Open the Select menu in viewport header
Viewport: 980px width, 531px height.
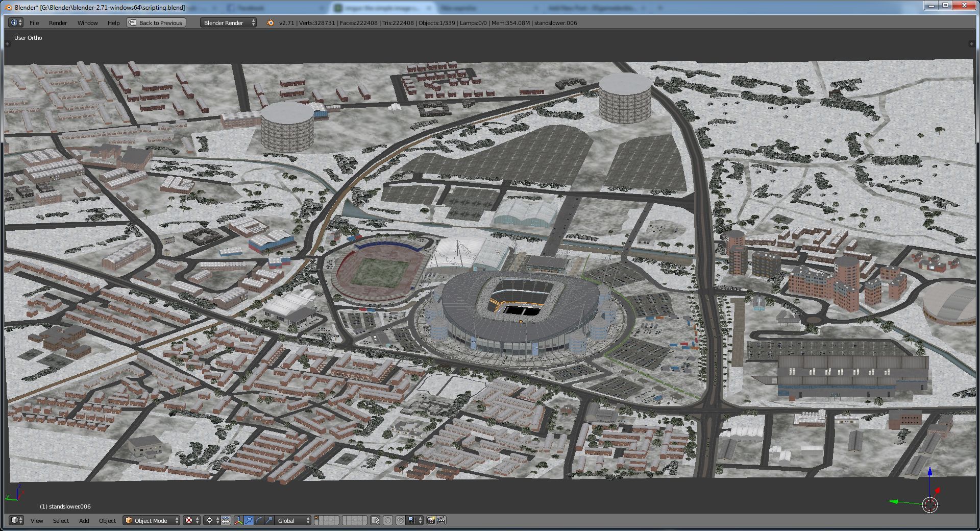coord(61,520)
